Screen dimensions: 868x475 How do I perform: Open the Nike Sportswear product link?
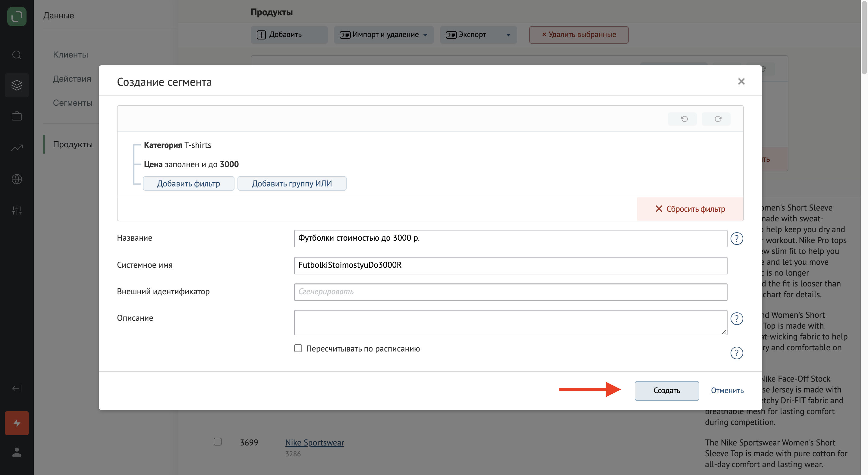(x=314, y=442)
